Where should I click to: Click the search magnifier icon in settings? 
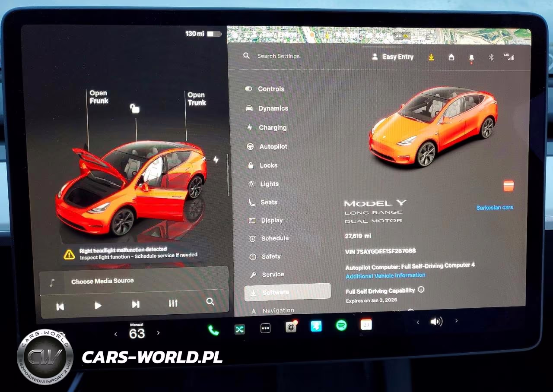pyautogui.click(x=247, y=56)
